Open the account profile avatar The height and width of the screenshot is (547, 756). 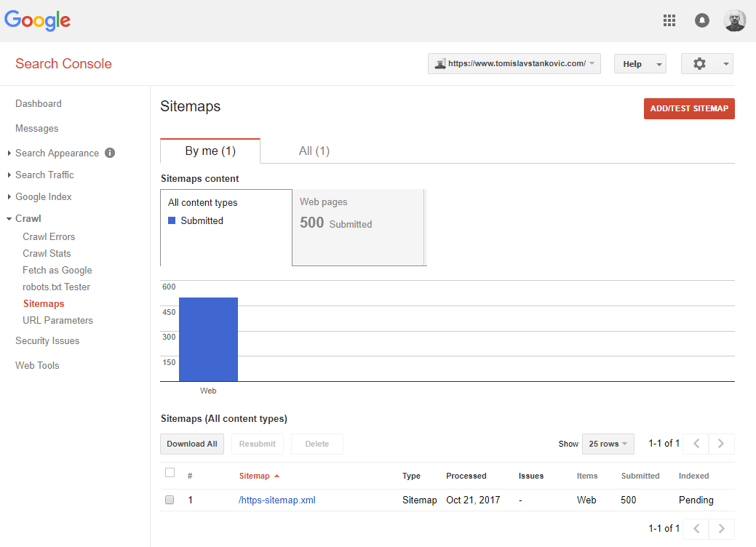tap(735, 20)
